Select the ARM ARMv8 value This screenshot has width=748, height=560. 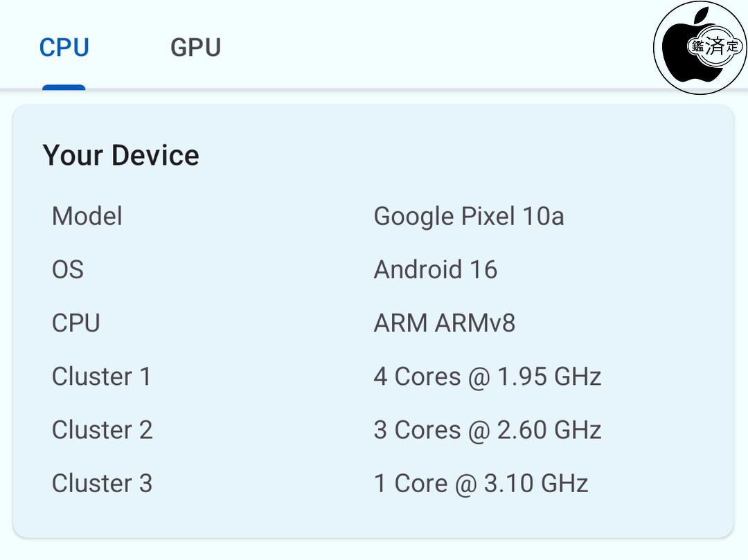click(444, 323)
